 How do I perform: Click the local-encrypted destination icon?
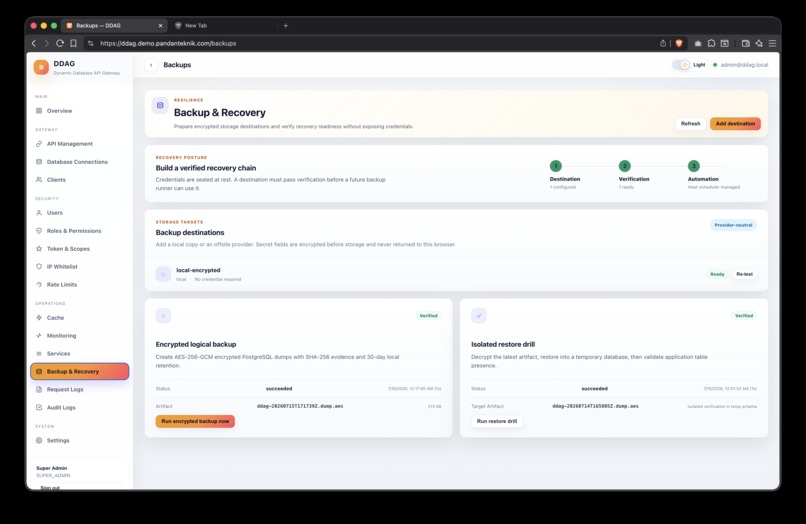click(163, 275)
